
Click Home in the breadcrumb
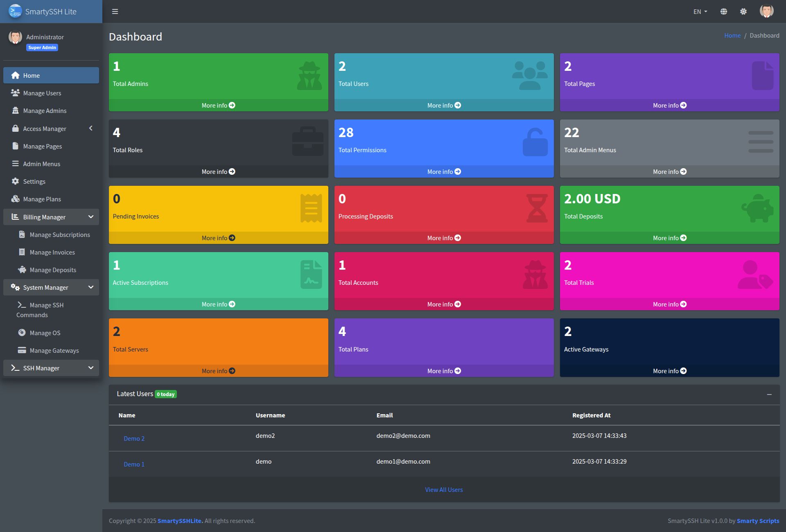tap(732, 36)
